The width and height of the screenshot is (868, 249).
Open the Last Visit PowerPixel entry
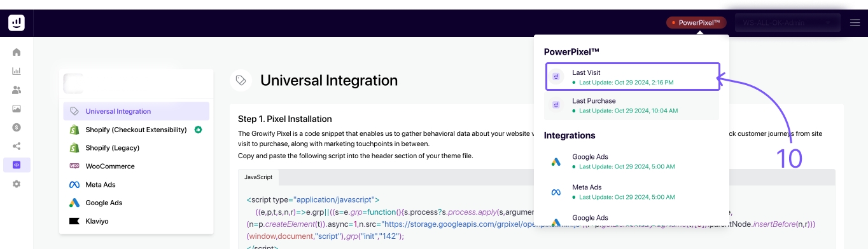tap(632, 77)
